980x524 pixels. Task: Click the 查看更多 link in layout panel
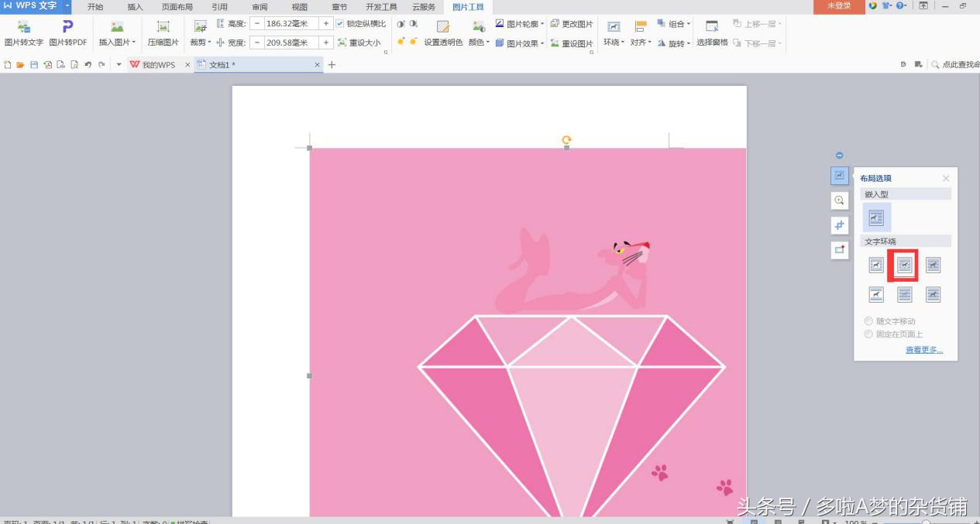tap(924, 350)
